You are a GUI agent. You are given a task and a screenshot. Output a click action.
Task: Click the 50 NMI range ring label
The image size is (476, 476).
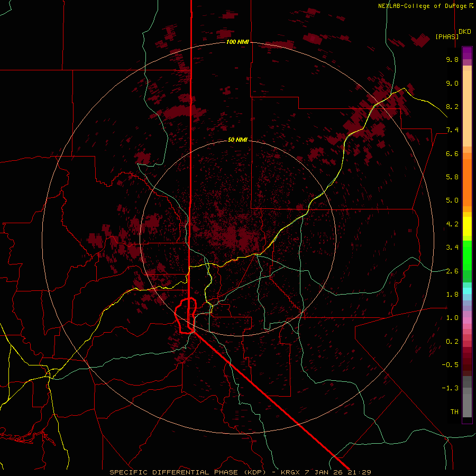coord(237,140)
